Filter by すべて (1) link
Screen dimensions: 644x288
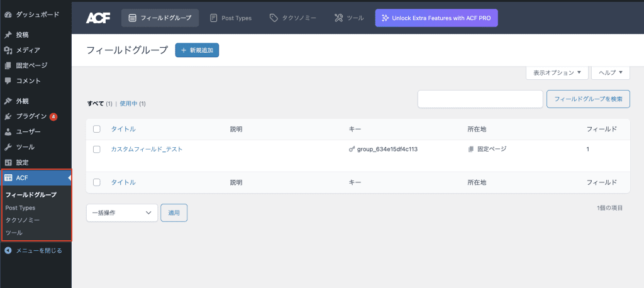[x=100, y=104]
